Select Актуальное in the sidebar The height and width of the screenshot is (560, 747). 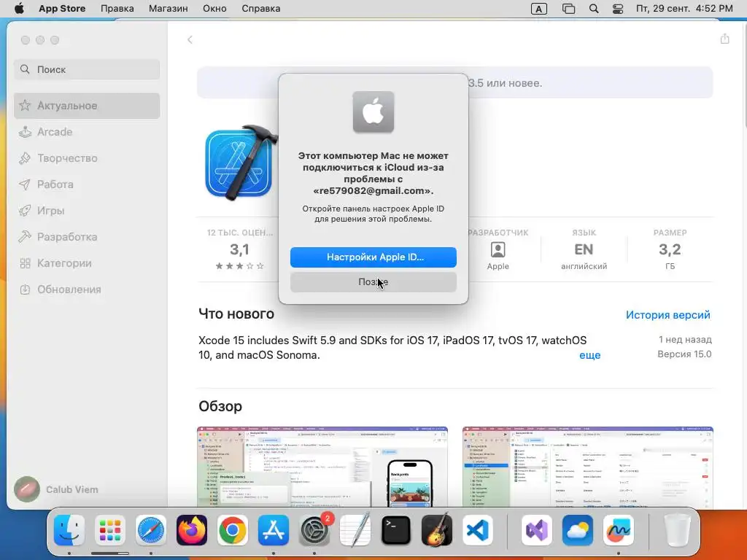(87, 106)
